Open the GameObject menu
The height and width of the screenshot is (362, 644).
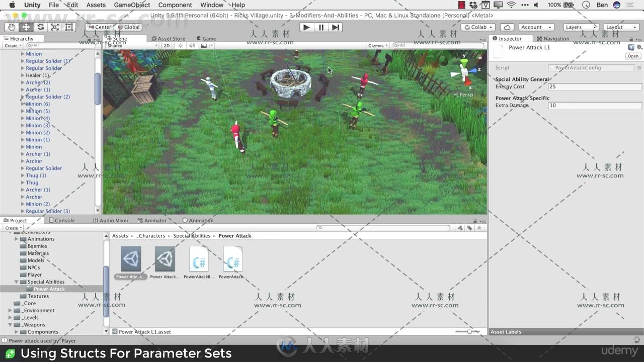(x=132, y=5)
